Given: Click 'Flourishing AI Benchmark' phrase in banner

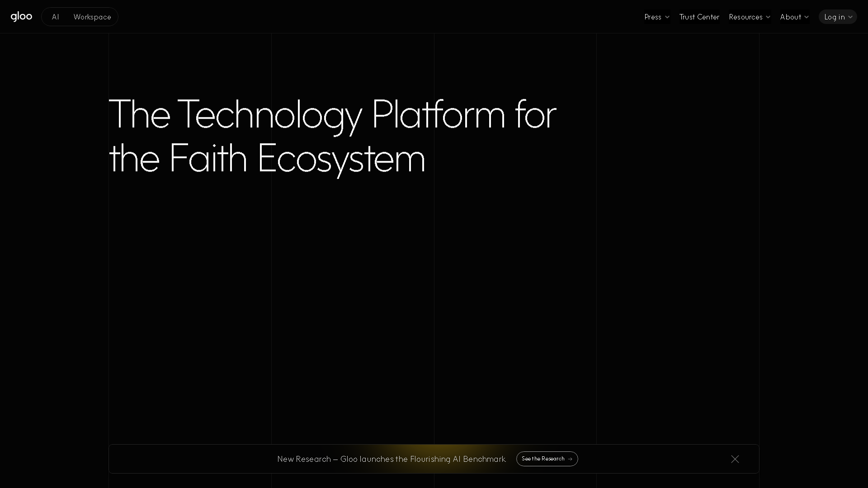Looking at the screenshot, I should click(x=458, y=459).
